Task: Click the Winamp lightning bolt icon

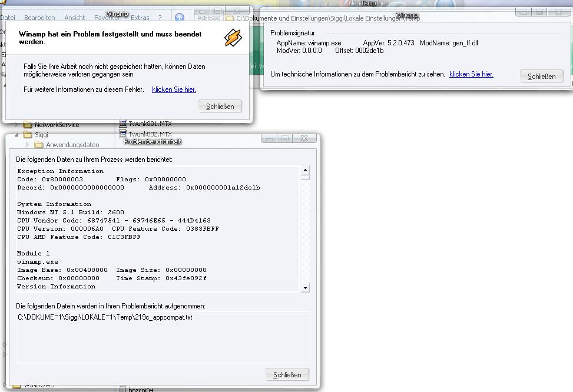Action: click(x=233, y=38)
